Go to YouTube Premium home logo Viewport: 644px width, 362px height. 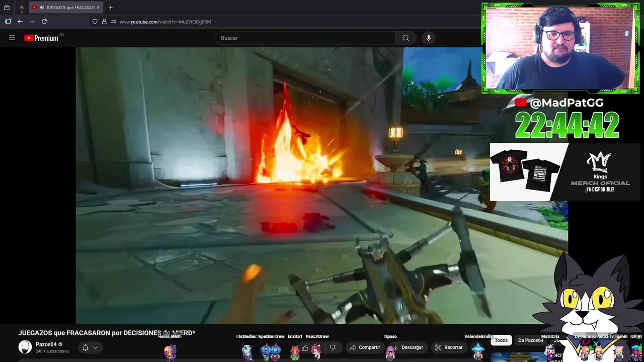[x=41, y=38]
